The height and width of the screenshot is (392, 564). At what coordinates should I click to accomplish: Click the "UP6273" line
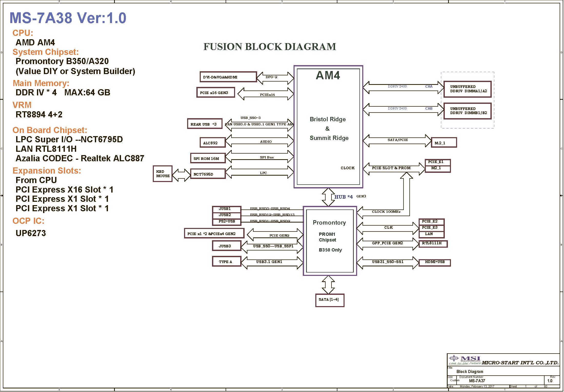pos(31,233)
